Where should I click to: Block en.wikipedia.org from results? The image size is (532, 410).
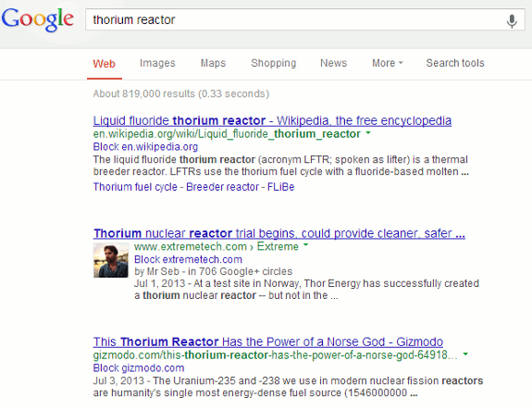145,147
